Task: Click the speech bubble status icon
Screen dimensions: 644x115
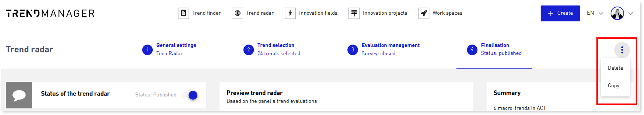Action: click(x=19, y=95)
